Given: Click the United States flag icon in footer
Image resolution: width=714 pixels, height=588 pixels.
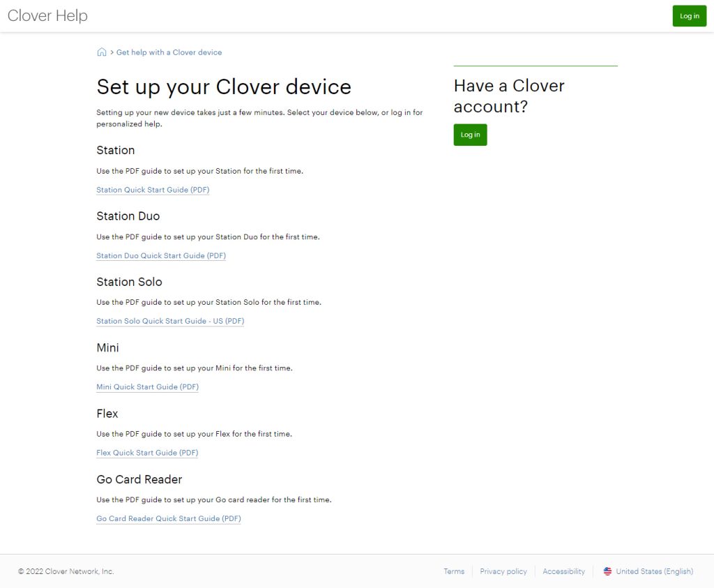Looking at the screenshot, I should 607,571.
